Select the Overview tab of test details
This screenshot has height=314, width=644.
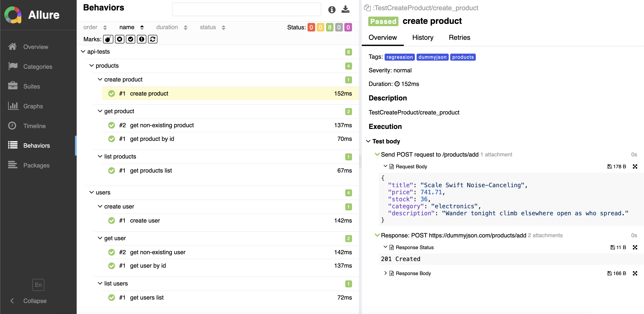(382, 37)
